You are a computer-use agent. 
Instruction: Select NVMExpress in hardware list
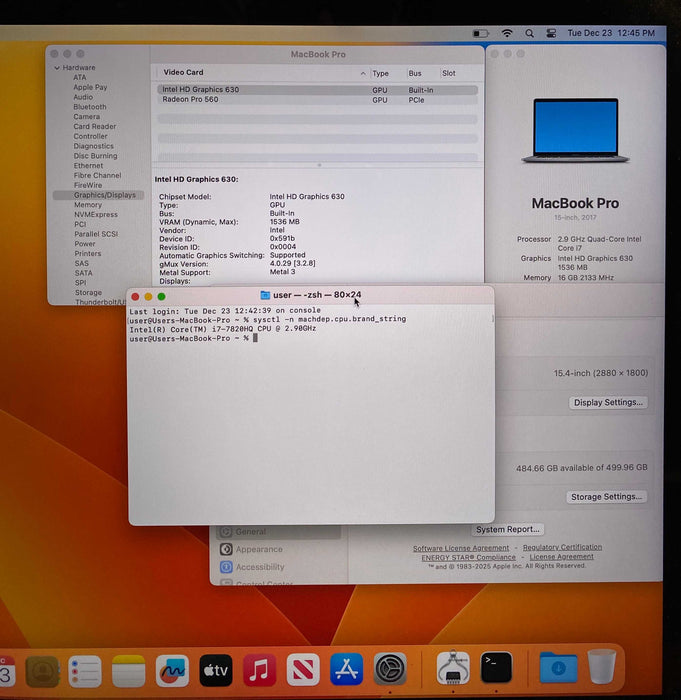point(96,215)
